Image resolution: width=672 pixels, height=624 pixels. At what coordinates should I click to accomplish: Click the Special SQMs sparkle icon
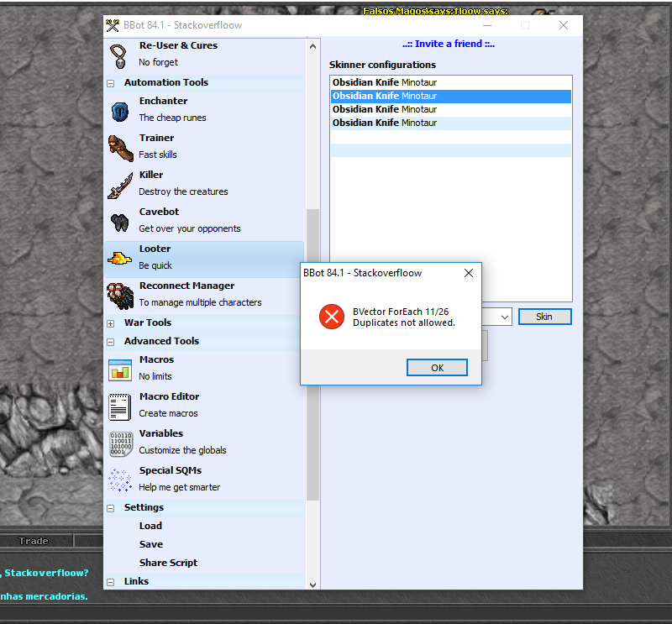[120, 480]
